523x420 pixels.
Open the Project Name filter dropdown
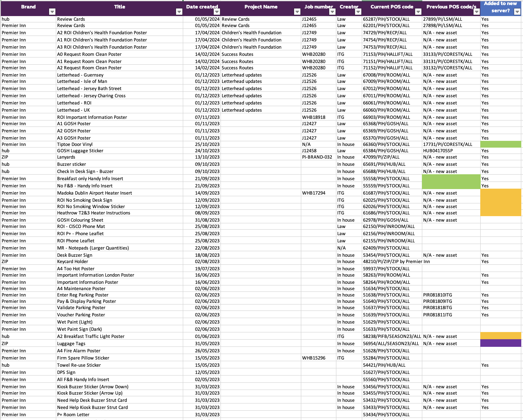[x=297, y=12]
